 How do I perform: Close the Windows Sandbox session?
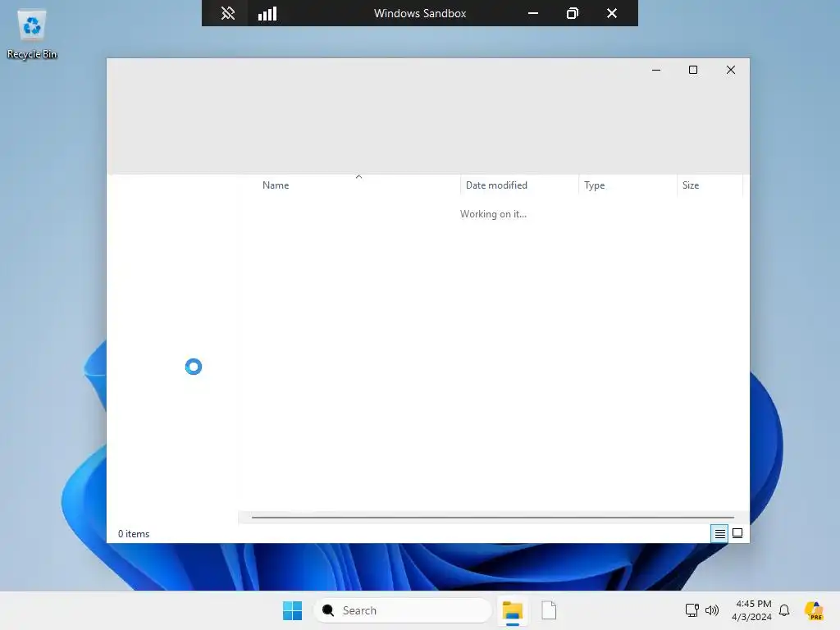(612, 13)
